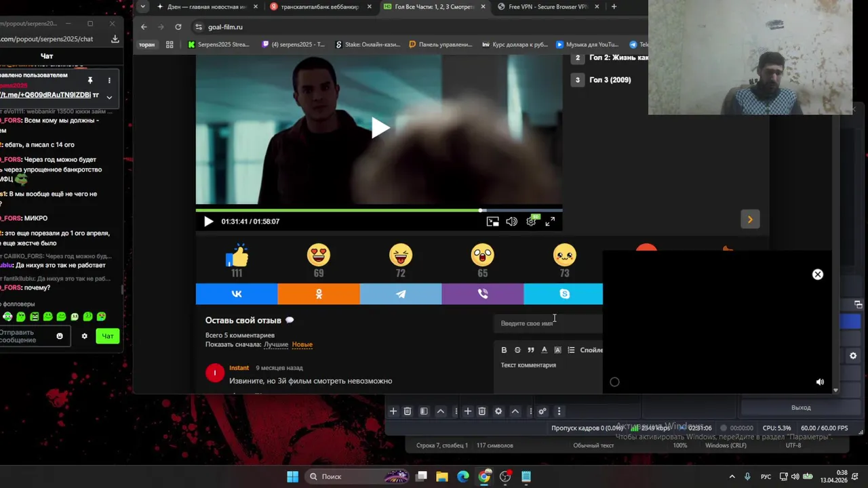Open the chat emoji picker
The image size is (868, 488).
point(60,336)
